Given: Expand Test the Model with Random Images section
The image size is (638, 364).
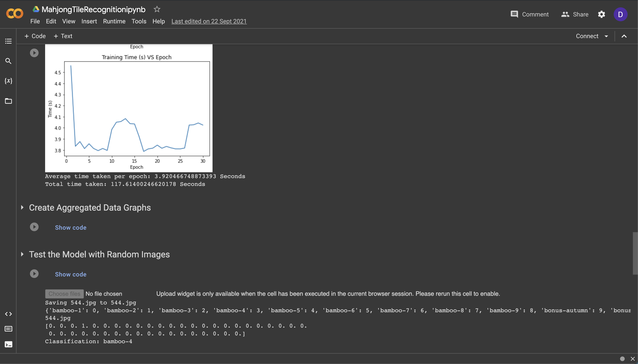Looking at the screenshot, I should [22, 254].
